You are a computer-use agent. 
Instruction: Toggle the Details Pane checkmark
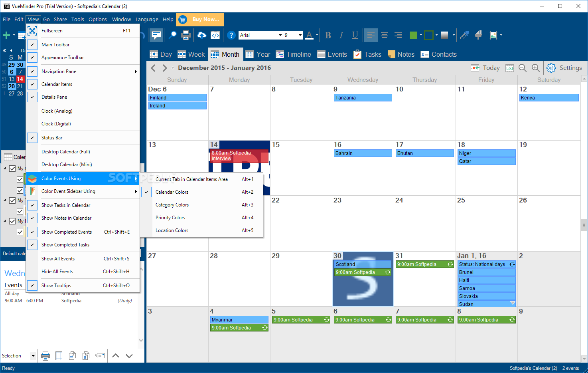32,97
